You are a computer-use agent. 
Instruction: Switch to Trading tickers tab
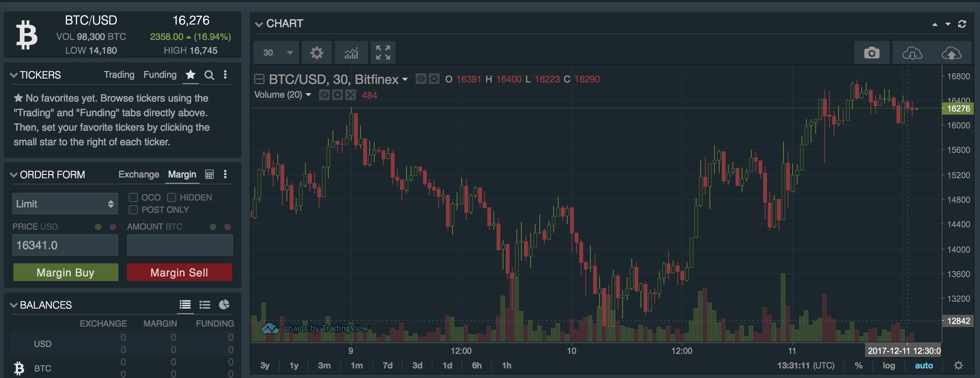click(119, 75)
